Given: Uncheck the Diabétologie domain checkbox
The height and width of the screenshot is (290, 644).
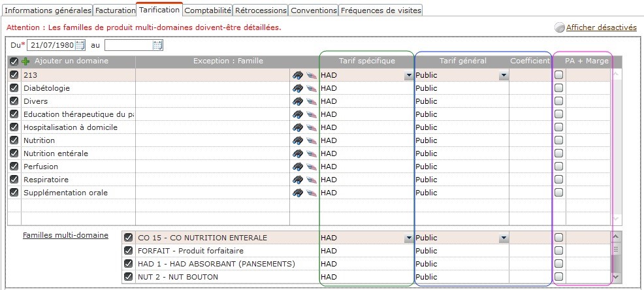Looking at the screenshot, I should pos(14,88).
